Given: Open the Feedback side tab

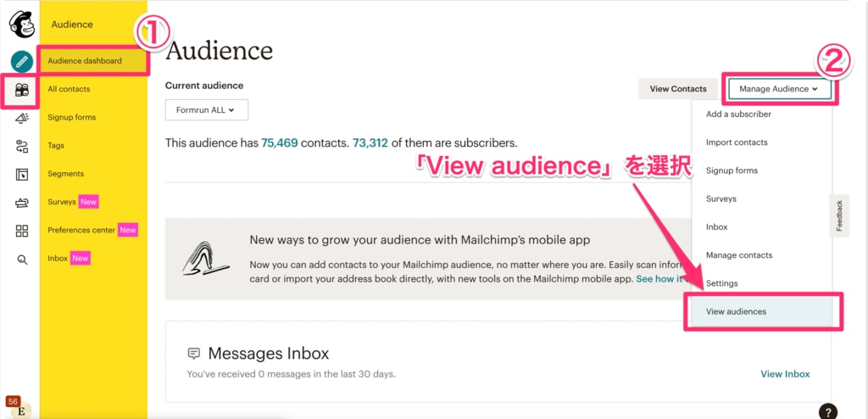Looking at the screenshot, I should 838,215.
